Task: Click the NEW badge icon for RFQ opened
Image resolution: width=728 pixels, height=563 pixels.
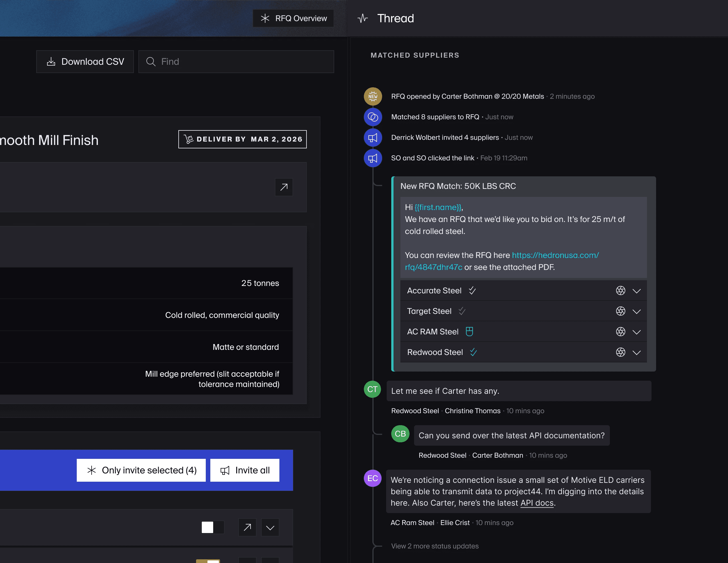Action: [x=373, y=96]
